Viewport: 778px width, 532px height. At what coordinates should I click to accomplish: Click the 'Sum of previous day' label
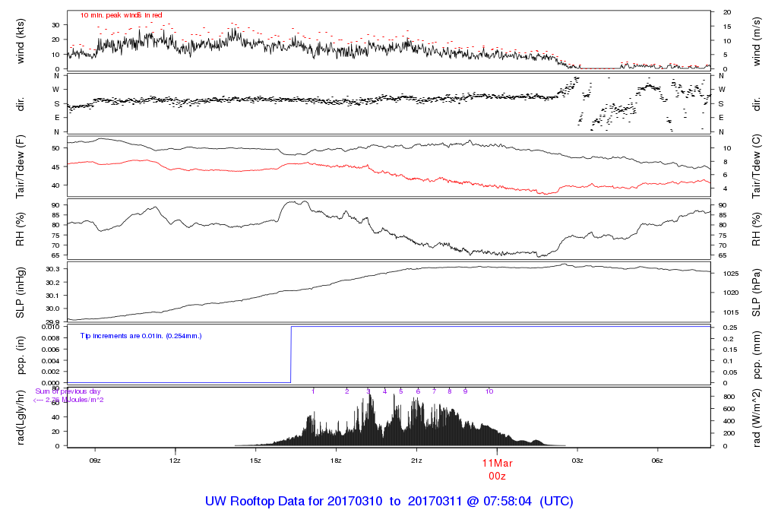pyautogui.click(x=68, y=391)
